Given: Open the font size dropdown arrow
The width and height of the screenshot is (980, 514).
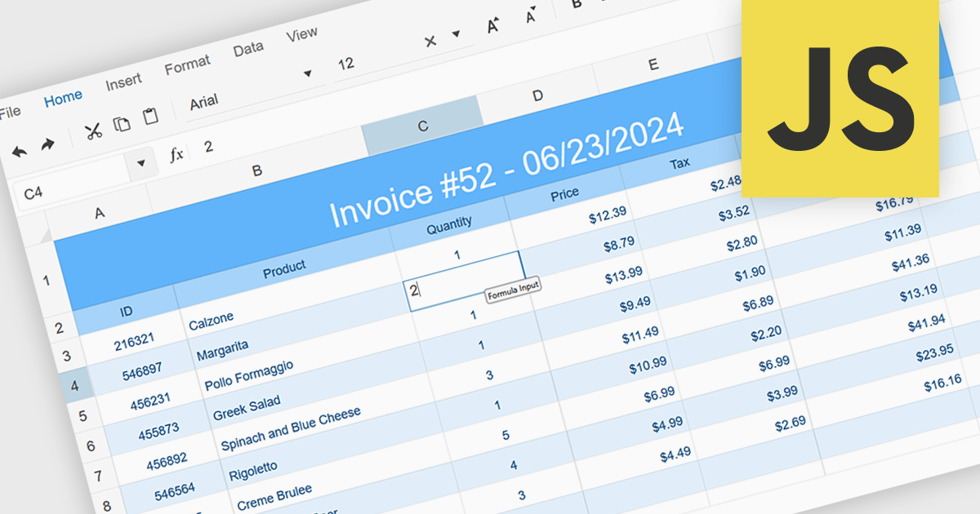Looking at the screenshot, I should [456, 34].
